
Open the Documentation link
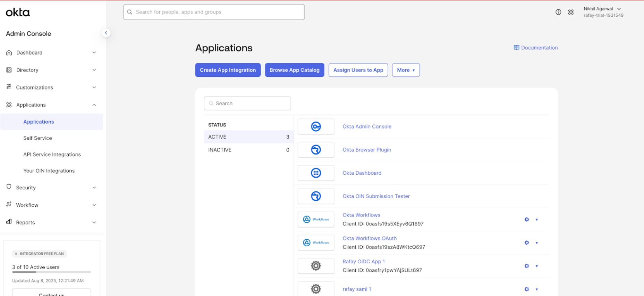tap(536, 48)
